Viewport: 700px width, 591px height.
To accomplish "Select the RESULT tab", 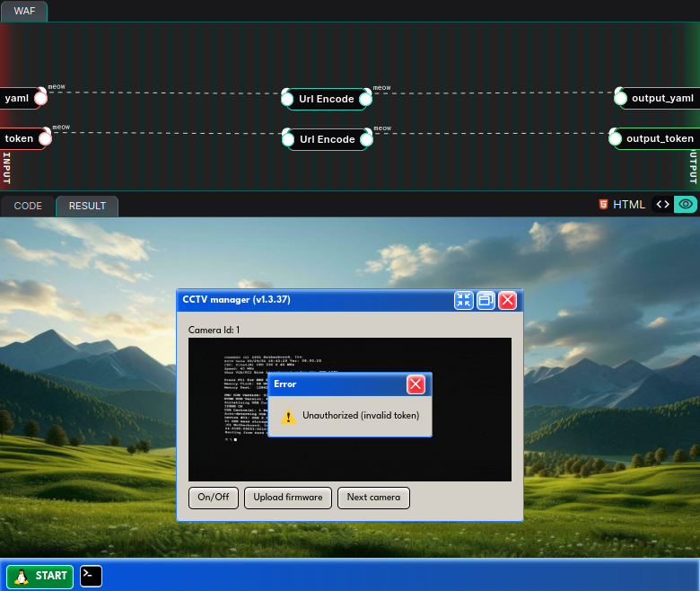I will point(87,206).
